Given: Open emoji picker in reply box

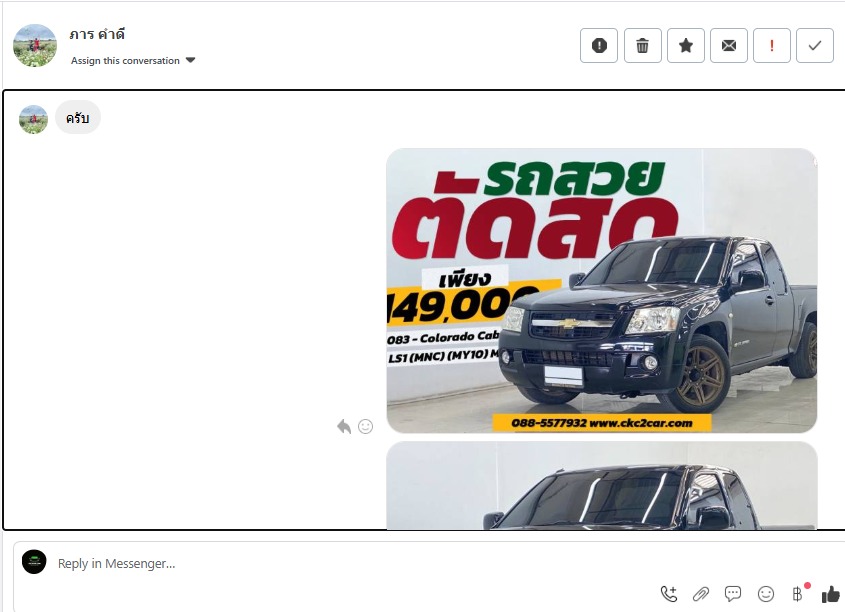Looking at the screenshot, I should (766, 594).
